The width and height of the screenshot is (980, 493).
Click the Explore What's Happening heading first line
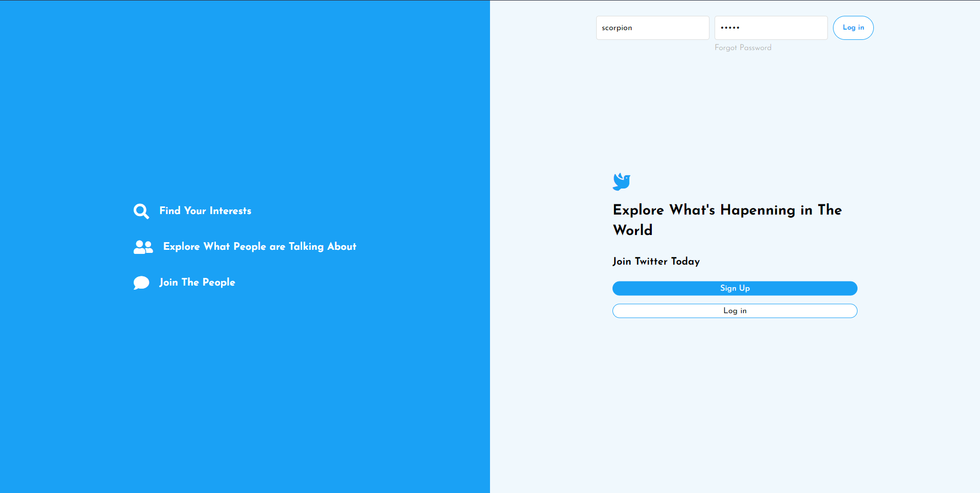tap(727, 210)
